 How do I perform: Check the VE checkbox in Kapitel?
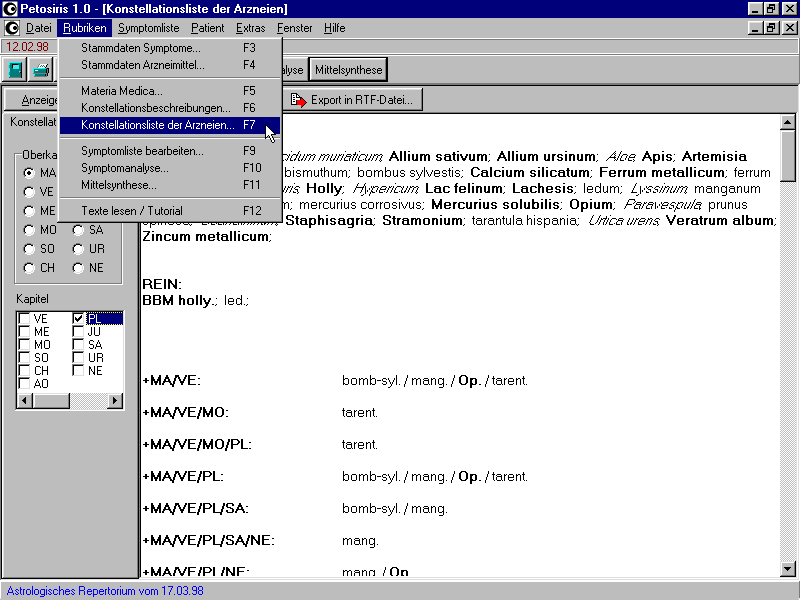click(x=24, y=319)
